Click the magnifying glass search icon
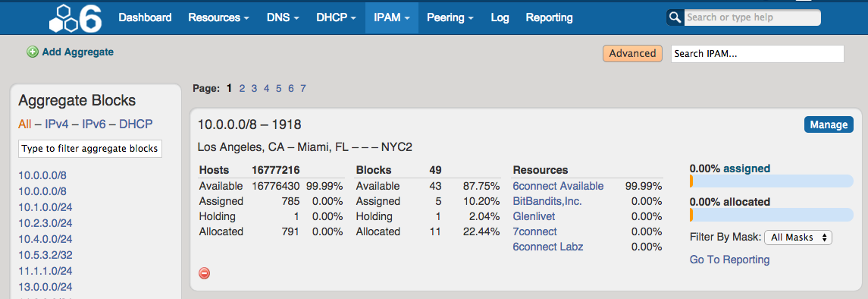The width and height of the screenshot is (868, 299). [675, 17]
